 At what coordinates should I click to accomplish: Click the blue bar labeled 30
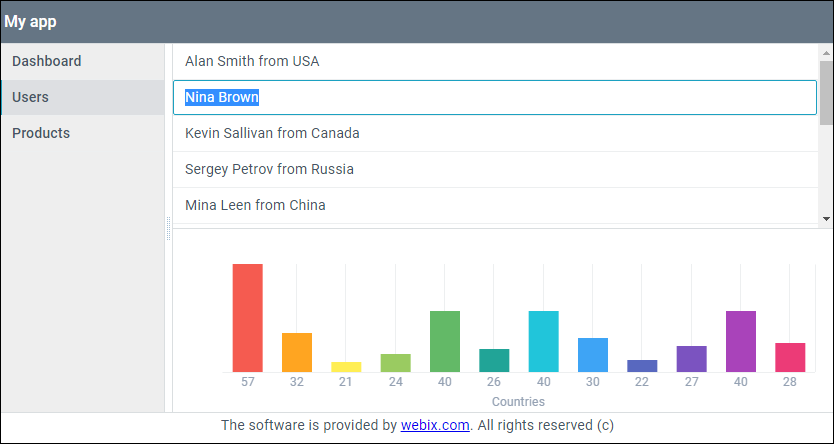click(593, 354)
